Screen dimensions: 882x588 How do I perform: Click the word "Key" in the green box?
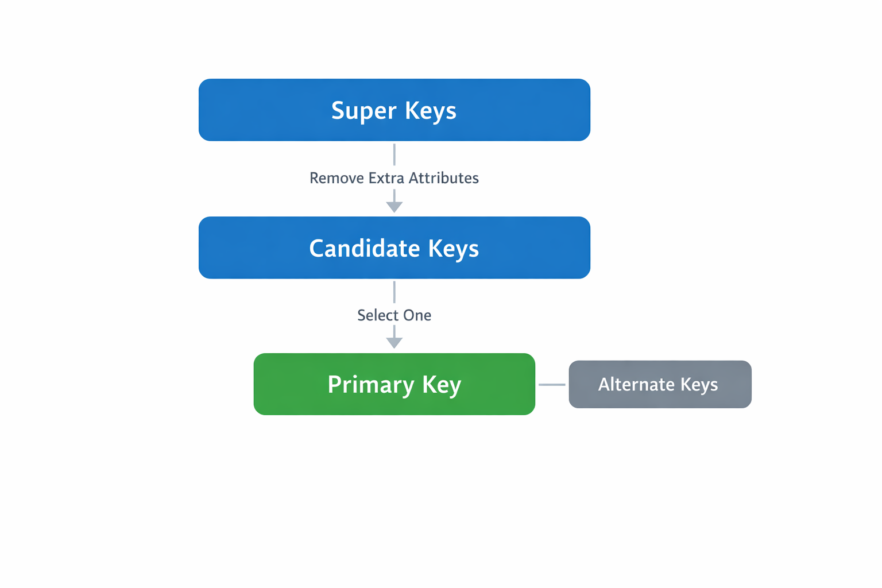(442, 385)
